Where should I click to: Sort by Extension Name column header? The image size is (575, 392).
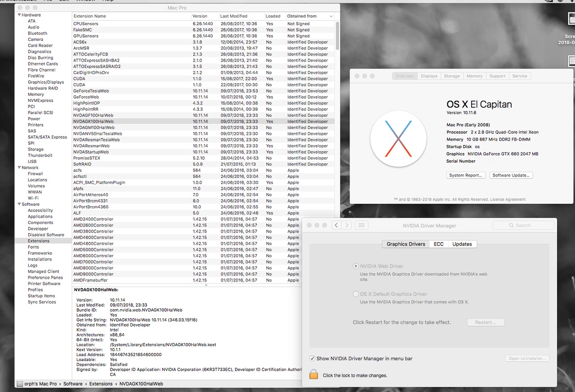(132, 16)
